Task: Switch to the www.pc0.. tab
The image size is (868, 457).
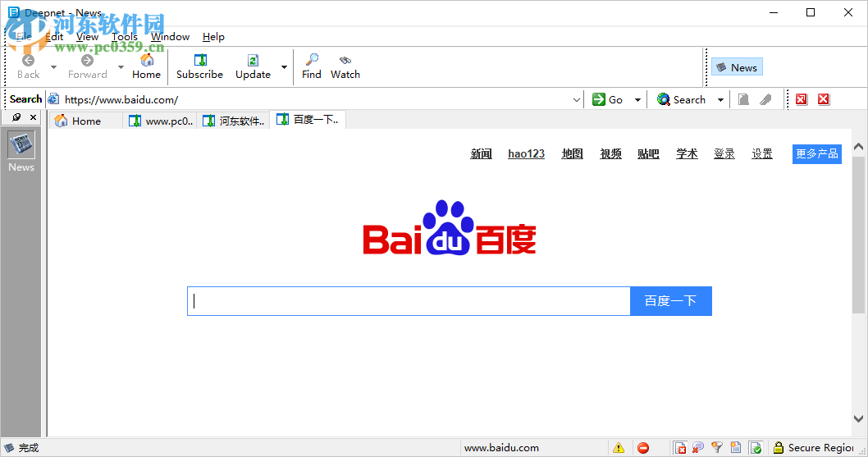Action: (160, 121)
